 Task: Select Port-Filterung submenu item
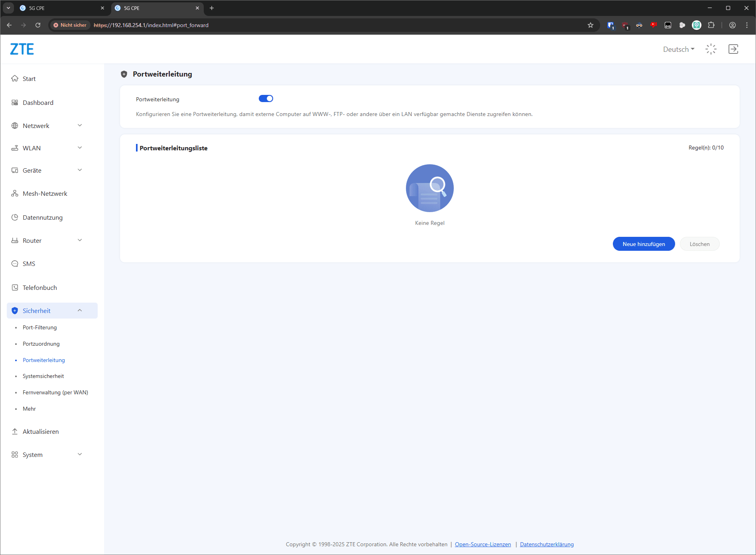coord(39,327)
